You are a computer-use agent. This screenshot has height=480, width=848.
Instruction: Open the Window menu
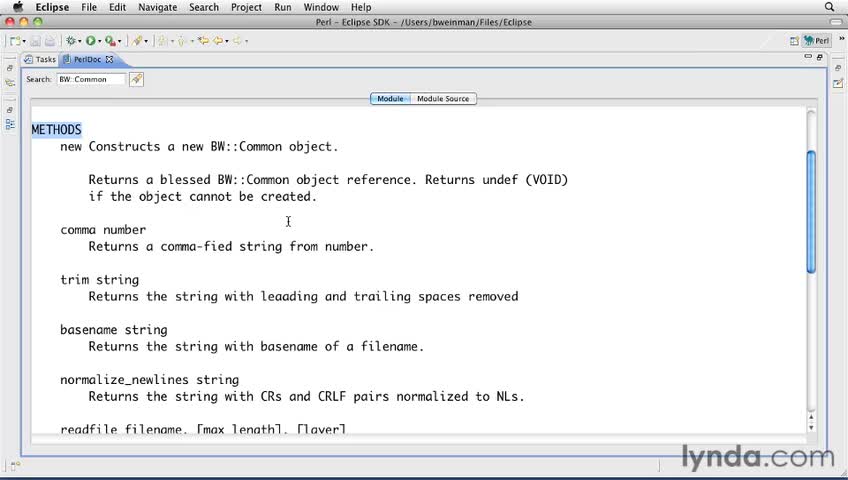pos(321,7)
